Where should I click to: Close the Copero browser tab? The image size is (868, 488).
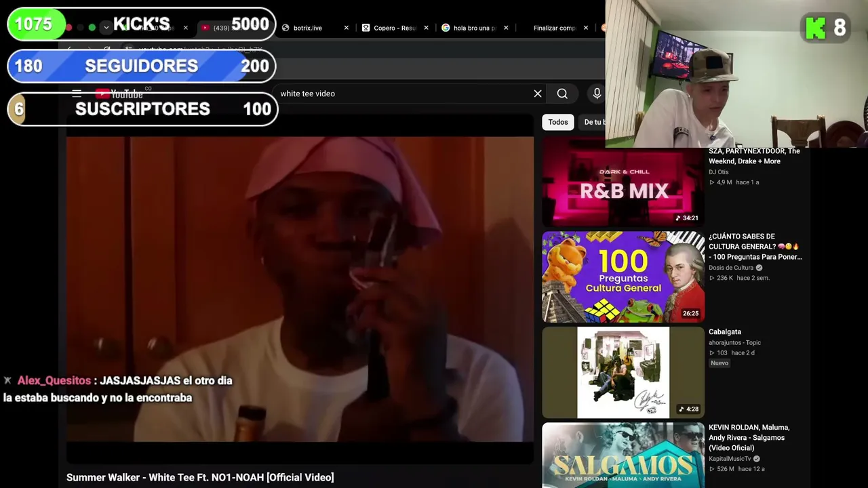click(426, 28)
